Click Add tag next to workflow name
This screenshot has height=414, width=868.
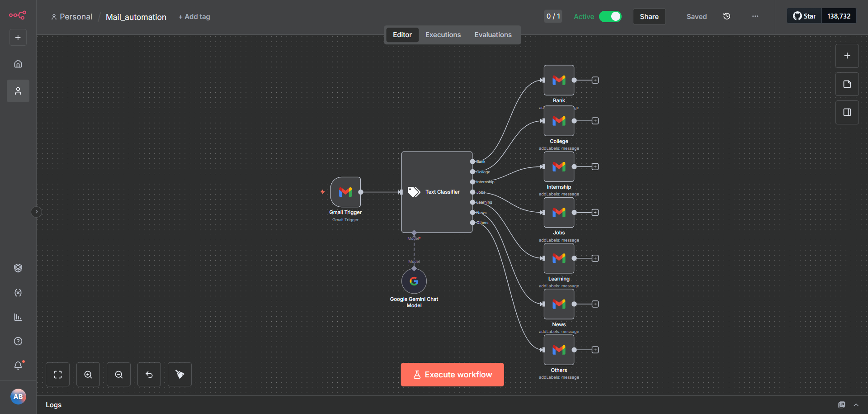[x=194, y=17]
